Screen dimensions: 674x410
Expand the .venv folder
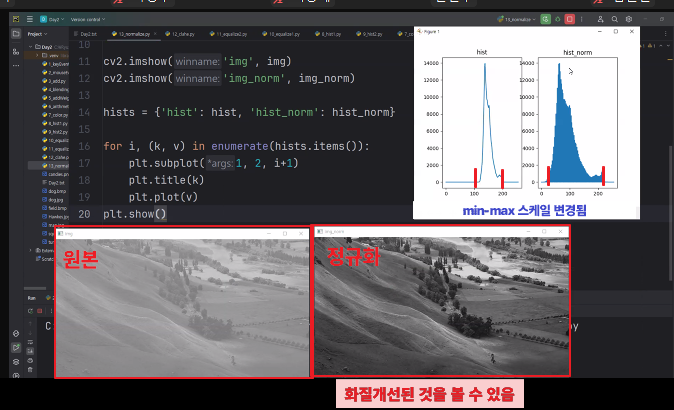[x=37, y=55]
